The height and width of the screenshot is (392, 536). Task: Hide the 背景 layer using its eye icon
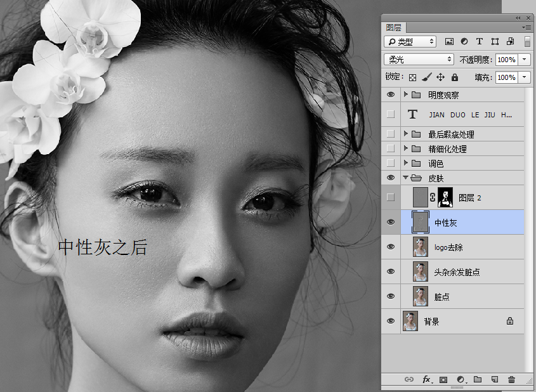(x=391, y=322)
